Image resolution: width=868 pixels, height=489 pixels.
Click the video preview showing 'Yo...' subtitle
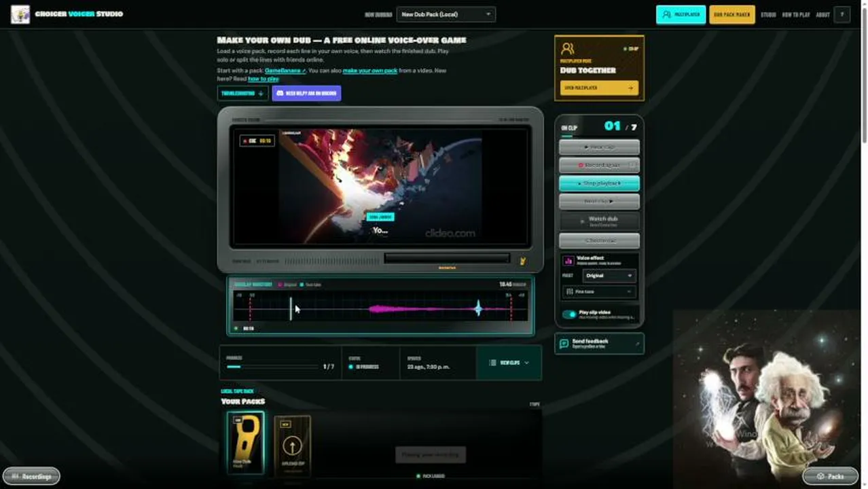380,187
